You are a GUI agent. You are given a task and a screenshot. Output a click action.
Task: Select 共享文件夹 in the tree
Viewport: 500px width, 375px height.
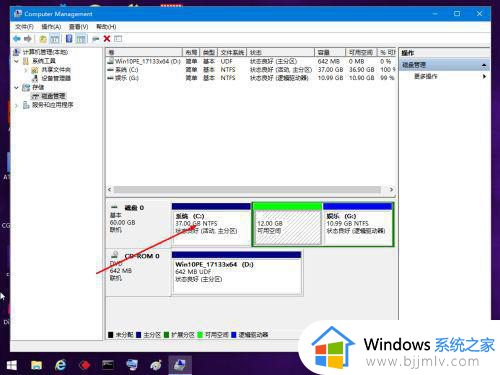[x=56, y=70]
